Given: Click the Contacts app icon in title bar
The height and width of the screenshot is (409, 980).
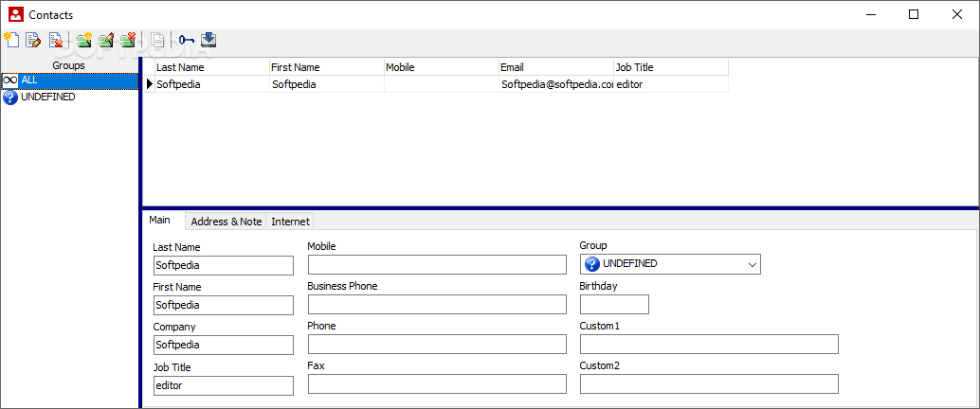Looking at the screenshot, I should tap(16, 14).
